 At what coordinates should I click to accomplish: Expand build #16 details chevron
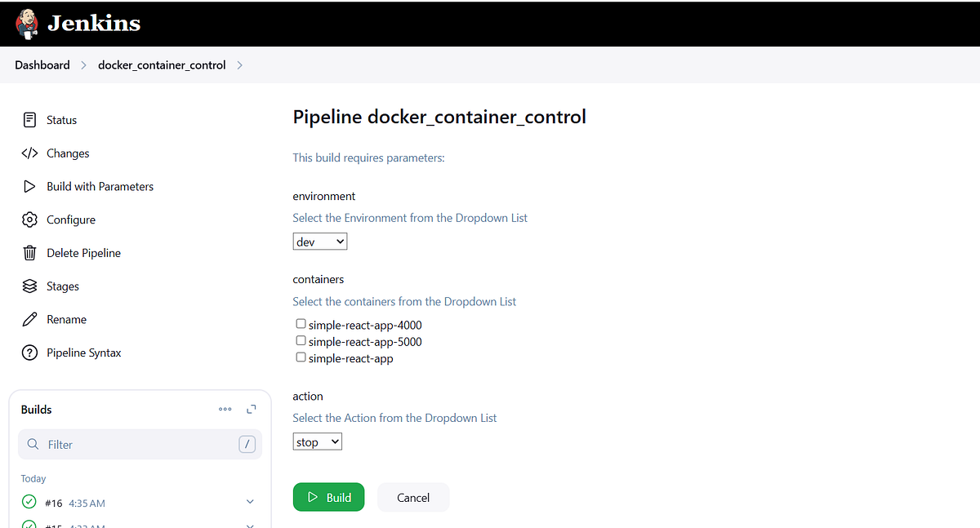[250, 502]
